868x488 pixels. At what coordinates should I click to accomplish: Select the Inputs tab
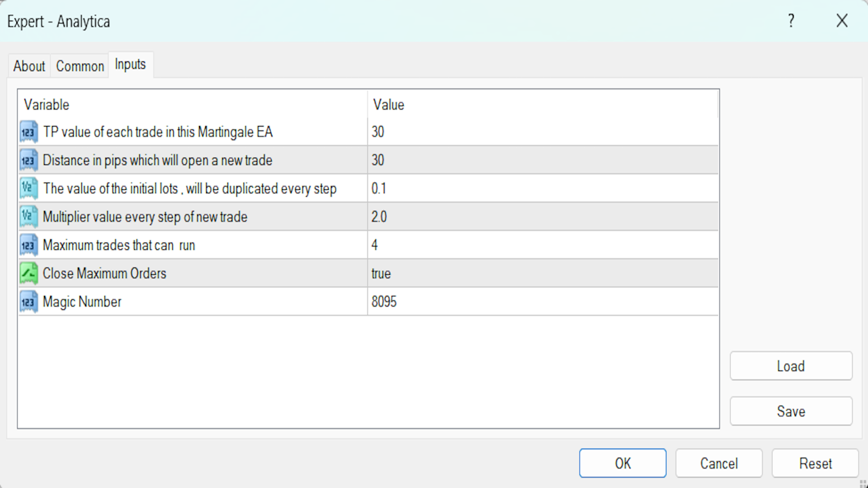pos(130,65)
